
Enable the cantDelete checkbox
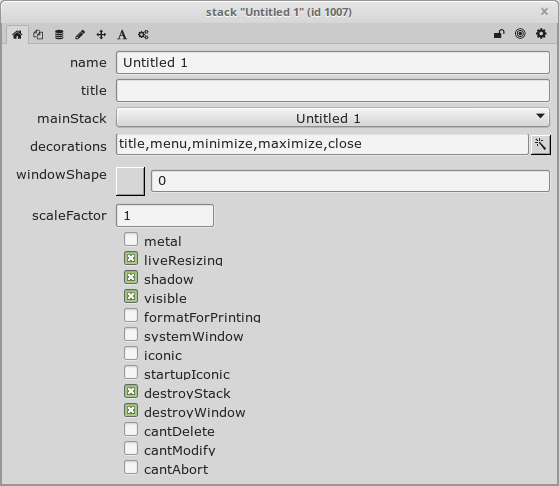[x=131, y=429]
